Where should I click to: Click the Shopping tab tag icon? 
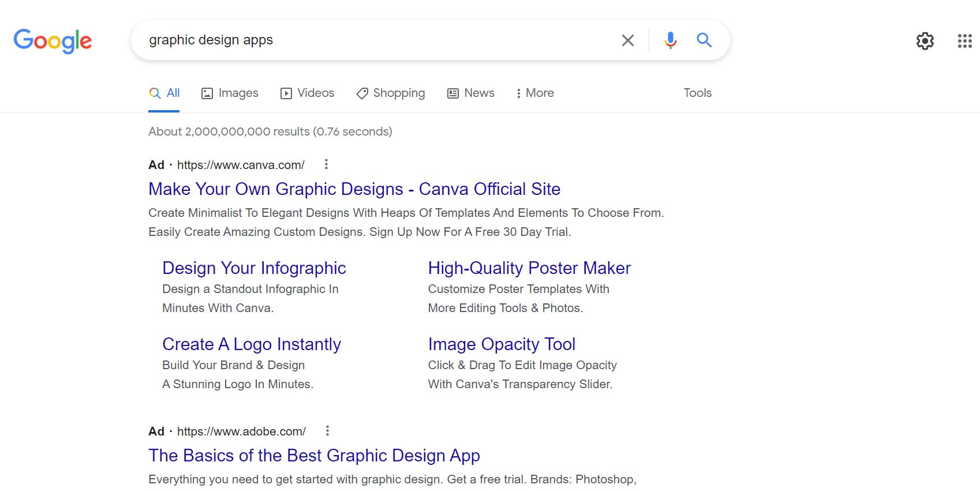(x=362, y=93)
